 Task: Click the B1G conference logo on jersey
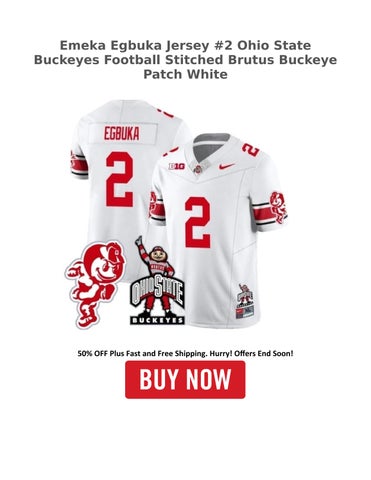(174, 165)
